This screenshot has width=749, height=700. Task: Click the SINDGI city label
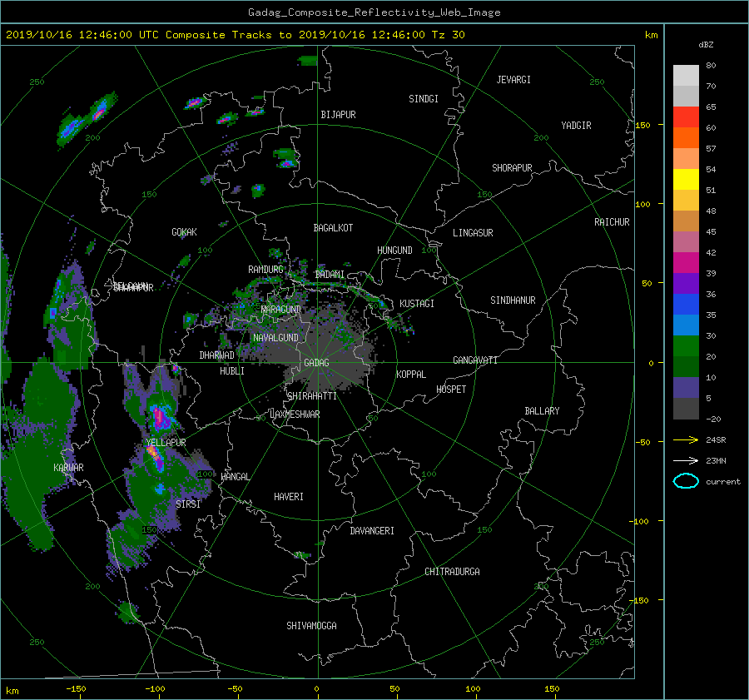pos(424,99)
